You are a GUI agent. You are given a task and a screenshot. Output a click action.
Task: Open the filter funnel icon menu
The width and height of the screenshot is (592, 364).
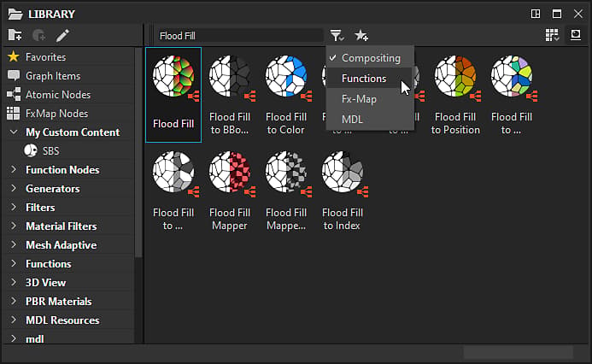(337, 36)
